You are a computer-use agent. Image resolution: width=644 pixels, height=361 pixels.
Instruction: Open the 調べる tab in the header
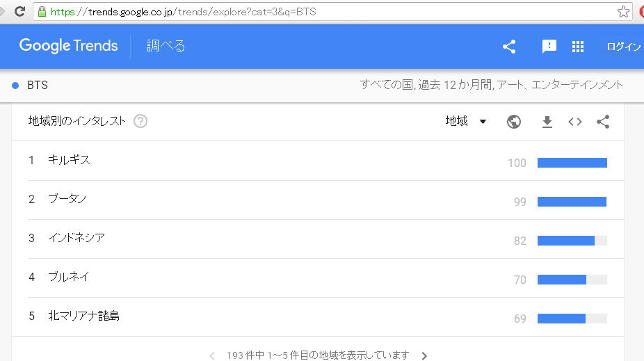(x=166, y=47)
